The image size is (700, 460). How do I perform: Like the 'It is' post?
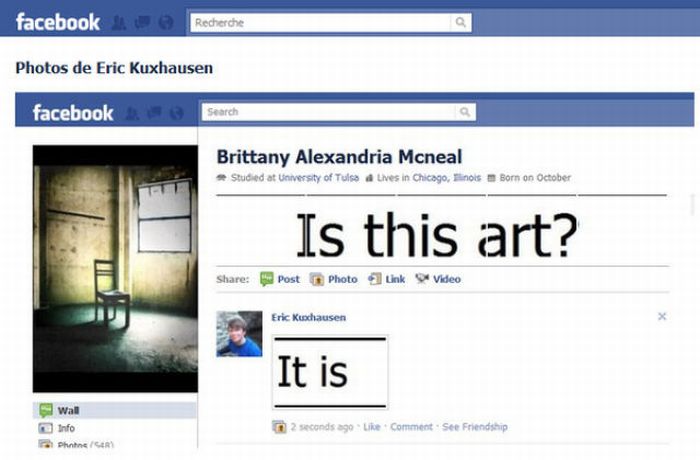[371, 427]
